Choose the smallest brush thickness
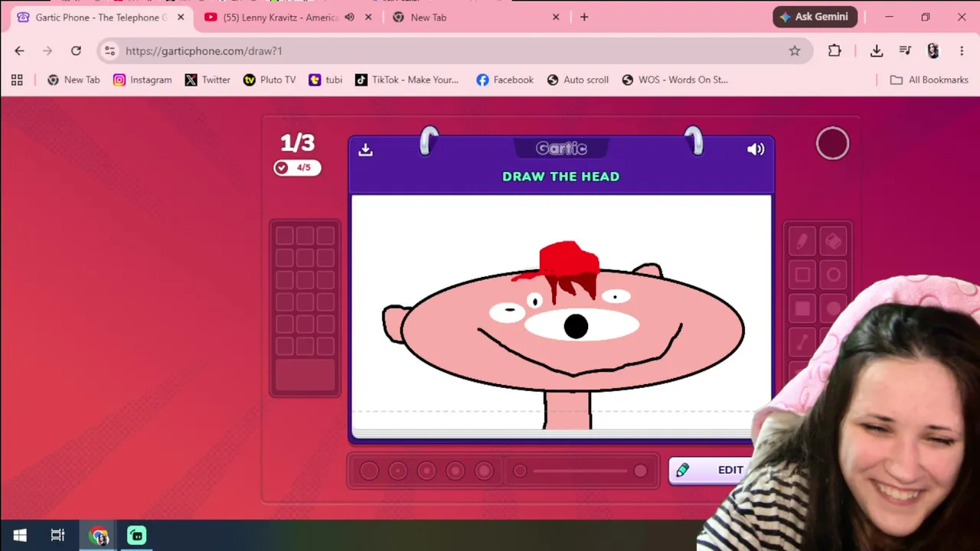The width and height of the screenshot is (980, 551). (x=369, y=471)
